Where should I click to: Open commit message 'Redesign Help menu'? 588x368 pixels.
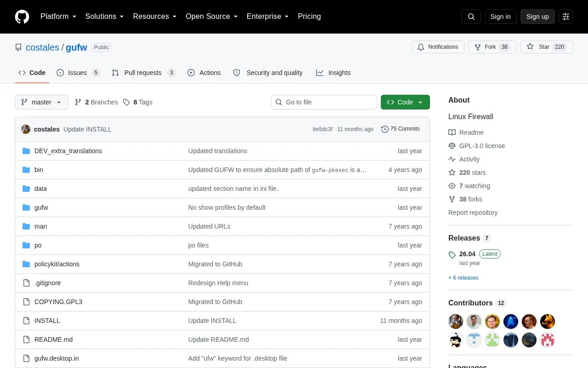[218, 283]
